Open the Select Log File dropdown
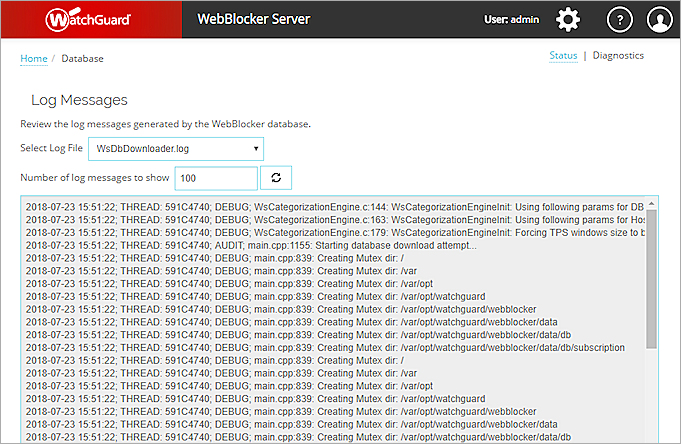The width and height of the screenshot is (681, 444). pos(176,149)
